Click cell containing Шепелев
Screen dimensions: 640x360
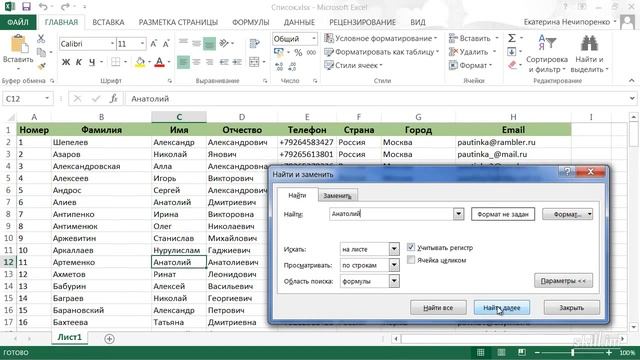101,142
